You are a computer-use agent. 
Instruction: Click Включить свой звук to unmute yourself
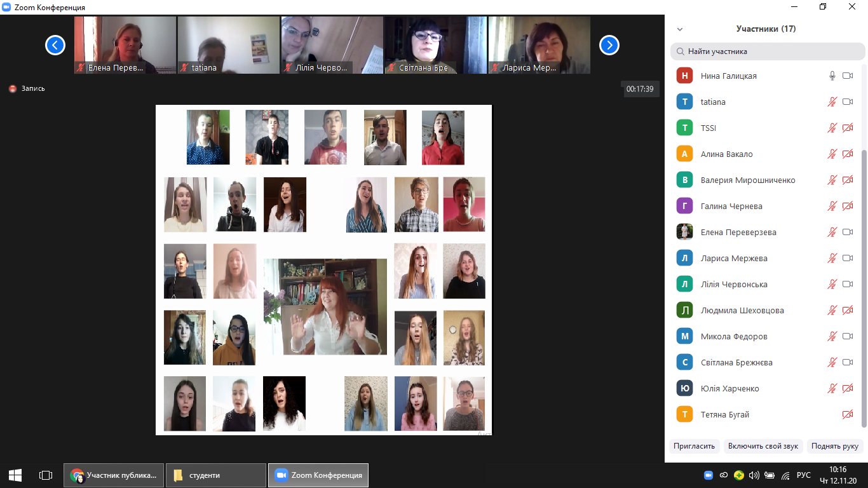coord(763,446)
